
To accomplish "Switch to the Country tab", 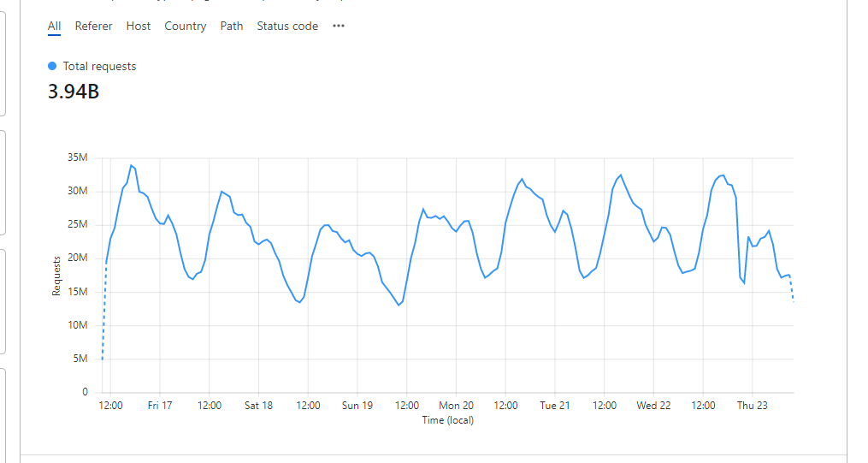I will point(186,27).
